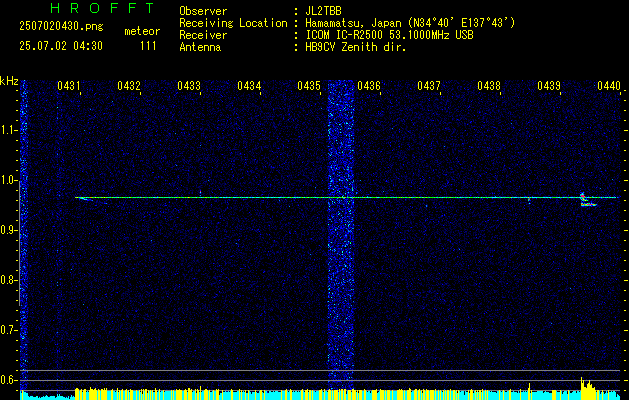Click the kHz axis unit label
Image resolution: width=629 pixels, height=400 pixels.
9,81
